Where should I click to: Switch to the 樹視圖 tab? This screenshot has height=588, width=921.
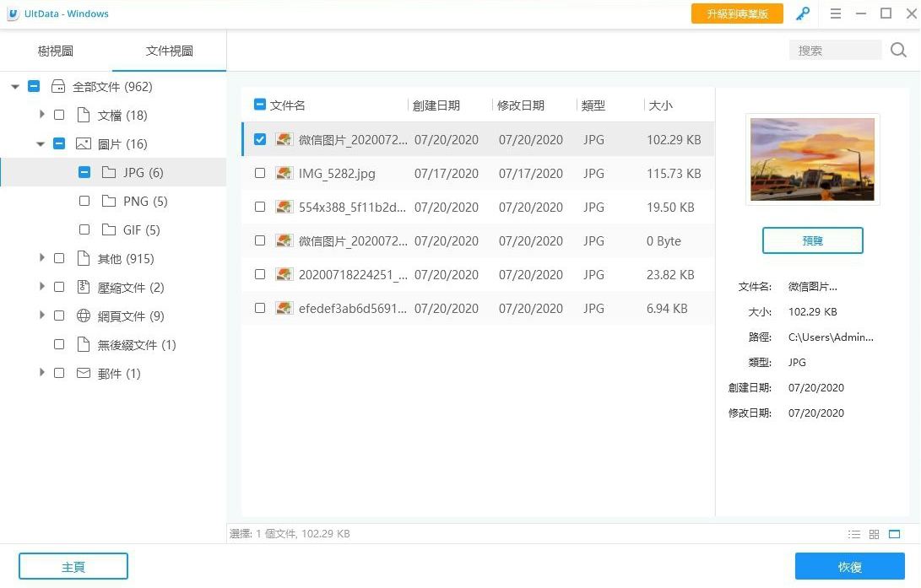pyautogui.click(x=56, y=51)
